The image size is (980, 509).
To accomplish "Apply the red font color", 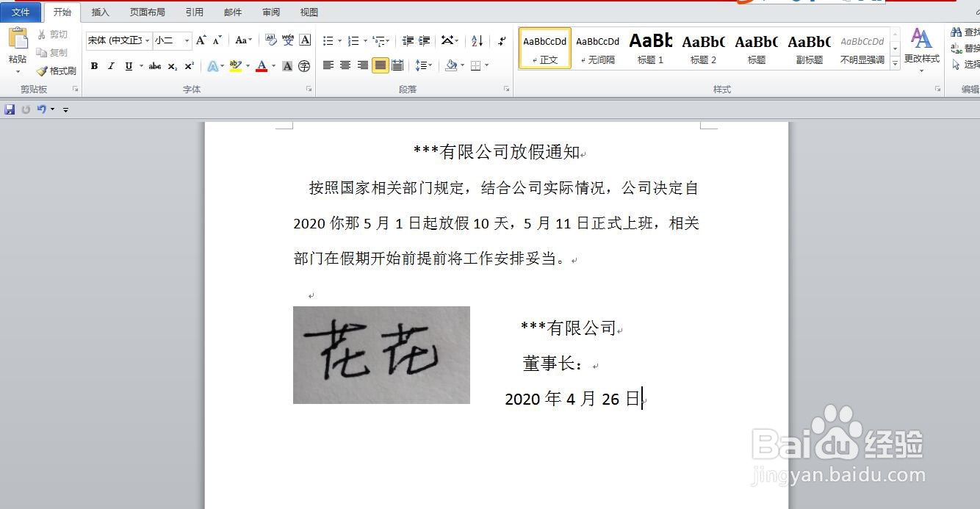I will click(262, 66).
